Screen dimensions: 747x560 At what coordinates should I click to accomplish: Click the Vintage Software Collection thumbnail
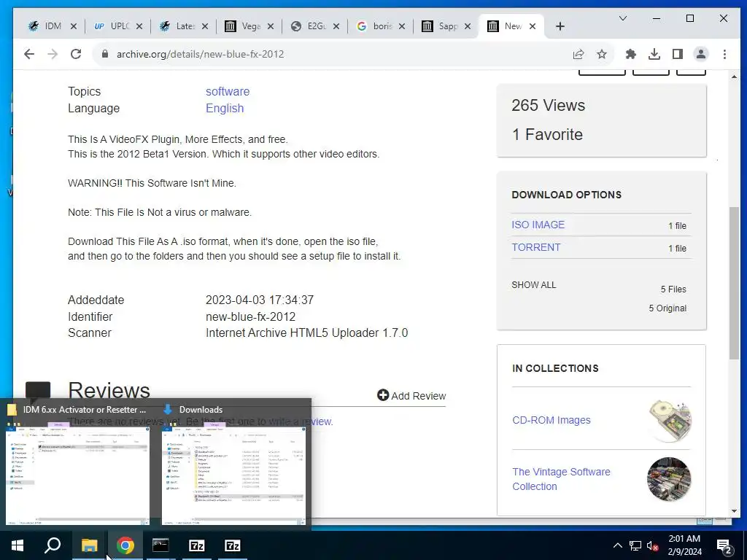669,479
